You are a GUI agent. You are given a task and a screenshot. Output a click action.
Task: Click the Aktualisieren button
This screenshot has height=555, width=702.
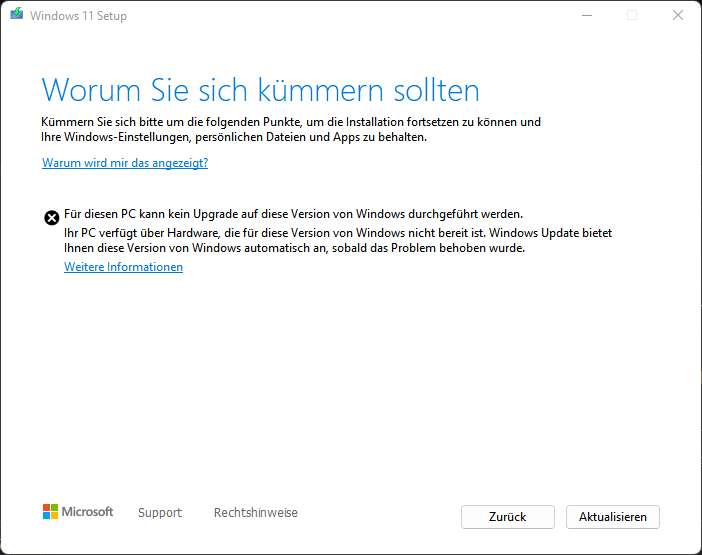[x=612, y=517]
